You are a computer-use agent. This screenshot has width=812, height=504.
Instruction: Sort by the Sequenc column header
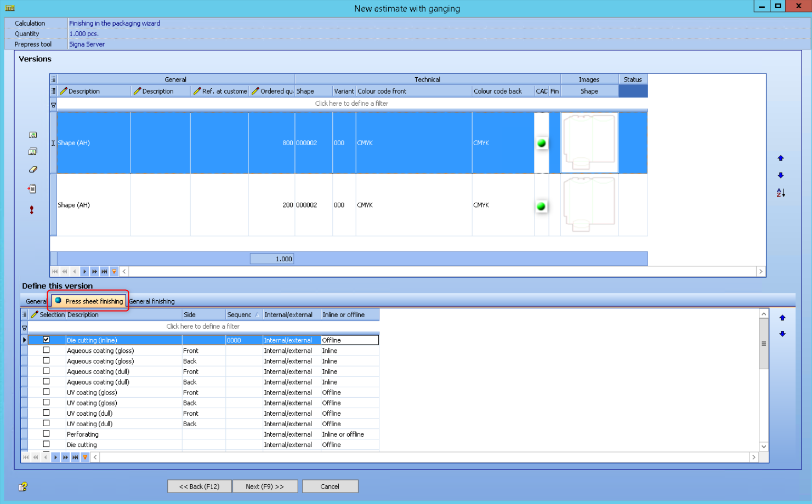tap(244, 314)
